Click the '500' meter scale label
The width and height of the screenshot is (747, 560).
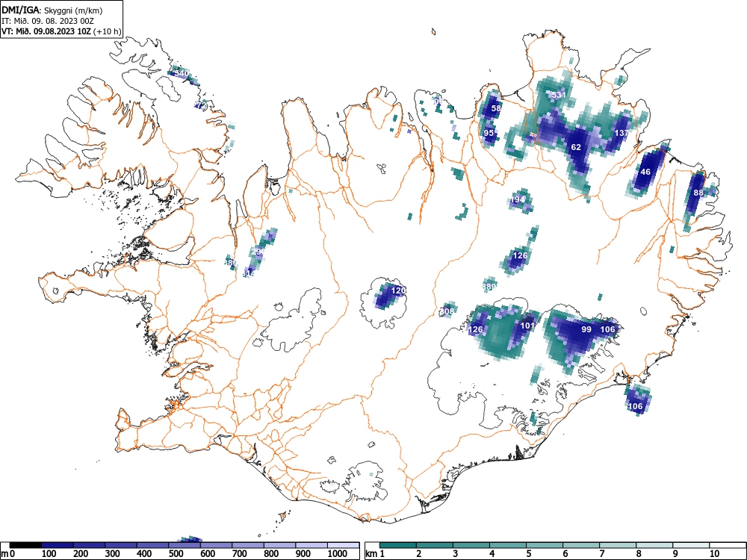pyautogui.click(x=176, y=554)
